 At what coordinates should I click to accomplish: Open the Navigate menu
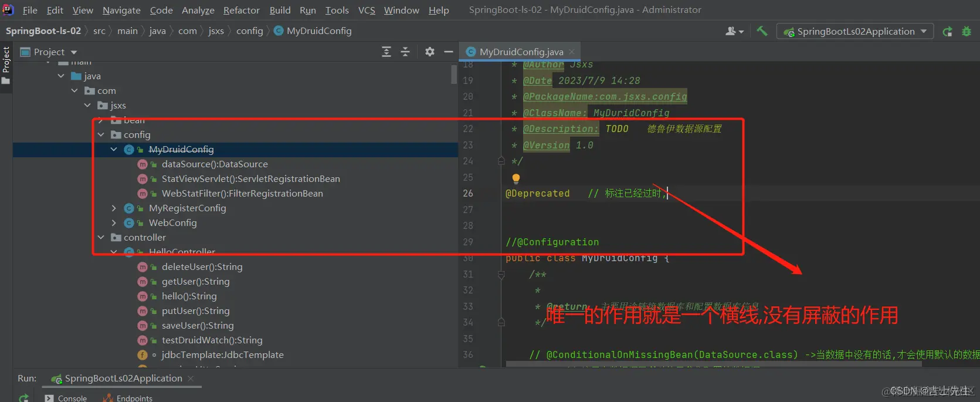tap(121, 10)
